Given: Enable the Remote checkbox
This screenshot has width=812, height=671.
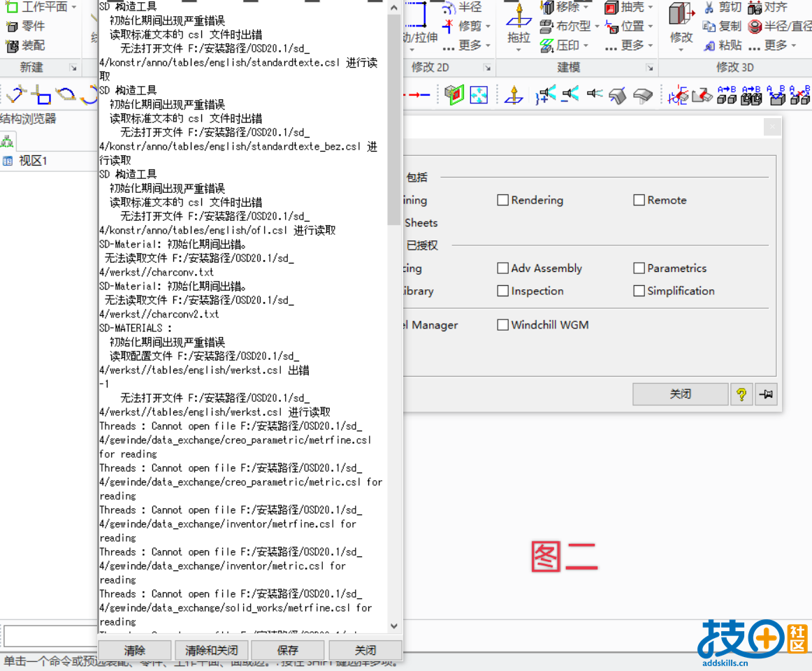Looking at the screenshot, I should (639, 200).
